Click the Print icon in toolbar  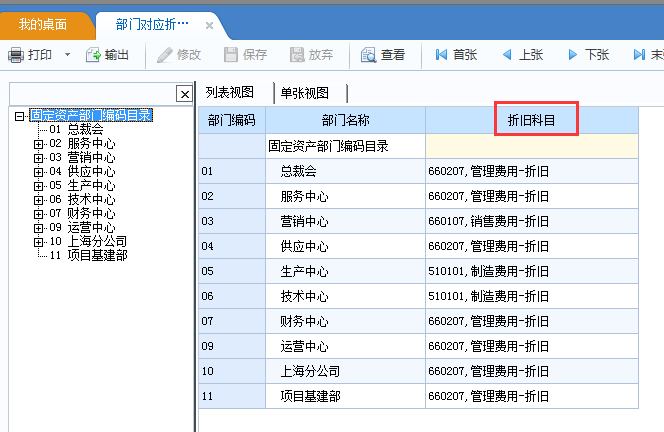(16, 55)
